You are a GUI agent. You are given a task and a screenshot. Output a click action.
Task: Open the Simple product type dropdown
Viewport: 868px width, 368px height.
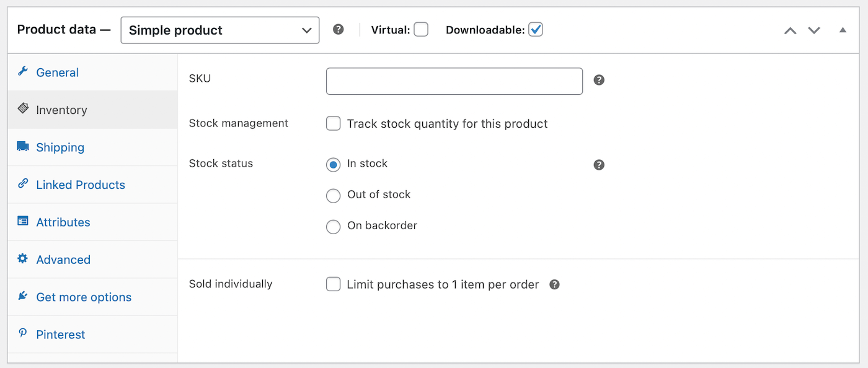point(219,30)
